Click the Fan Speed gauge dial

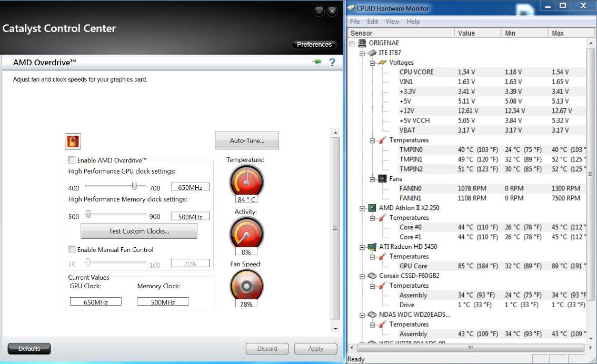246,285
